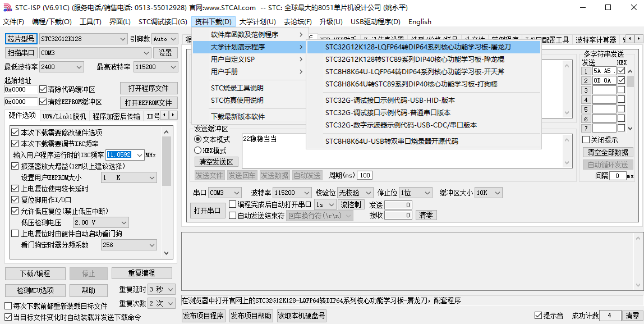The width and height of the screenshot is (644, 324).
Task: Select STC32G USB-HID 调试接口示例代码
Action: click(424, 101)
